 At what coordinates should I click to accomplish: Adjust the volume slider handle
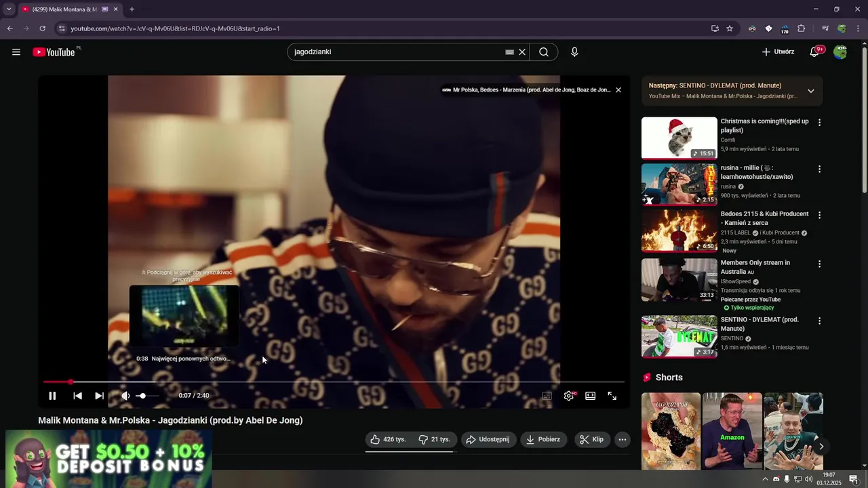coord(141,396)
